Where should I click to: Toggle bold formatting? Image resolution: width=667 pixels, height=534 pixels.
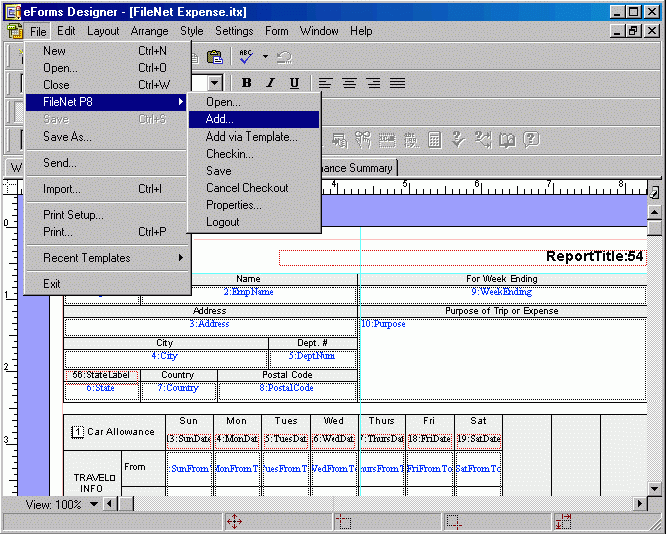click(x=246, y=83)
